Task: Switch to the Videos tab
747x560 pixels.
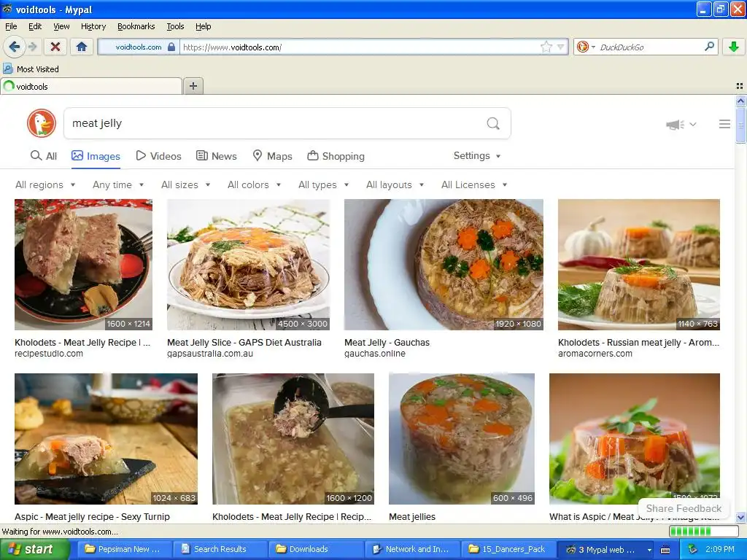Action: pyautogui.click(x=158, y=156)
